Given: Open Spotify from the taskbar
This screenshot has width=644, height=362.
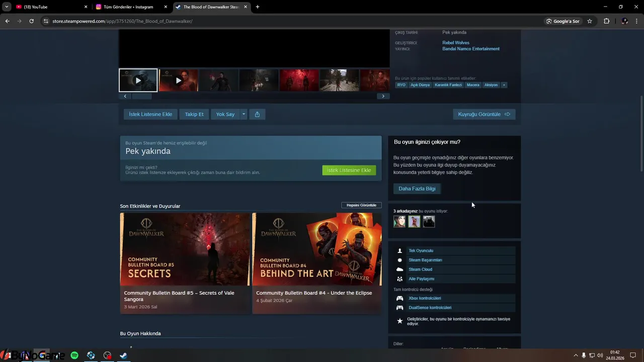Looking at the screenshot, I should [74, 355].
